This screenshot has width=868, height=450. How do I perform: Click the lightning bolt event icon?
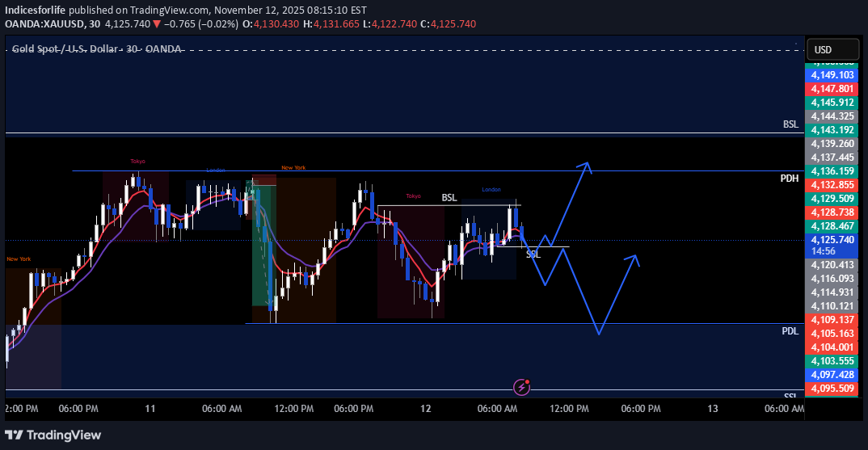pyautogui.click(x=521, y=387)
